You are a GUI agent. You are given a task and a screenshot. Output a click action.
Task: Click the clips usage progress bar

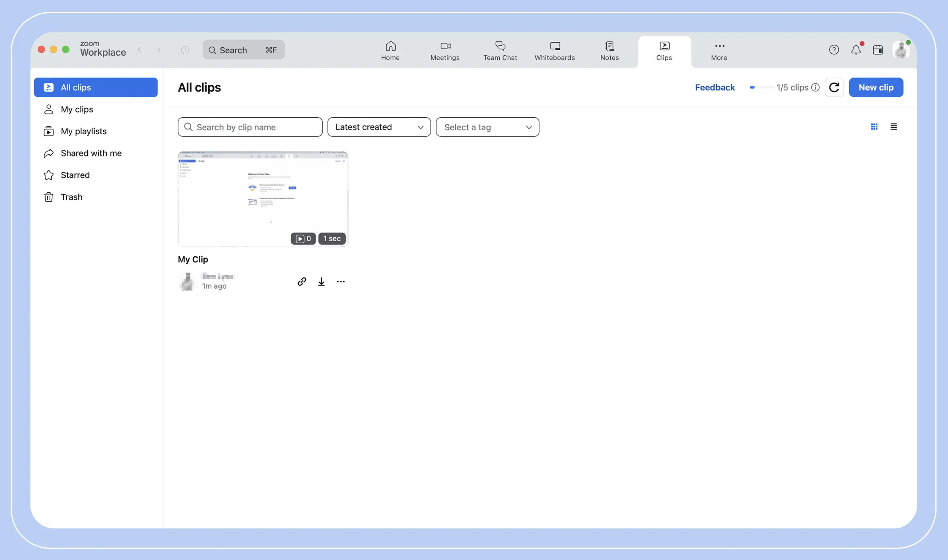point(761,87)
